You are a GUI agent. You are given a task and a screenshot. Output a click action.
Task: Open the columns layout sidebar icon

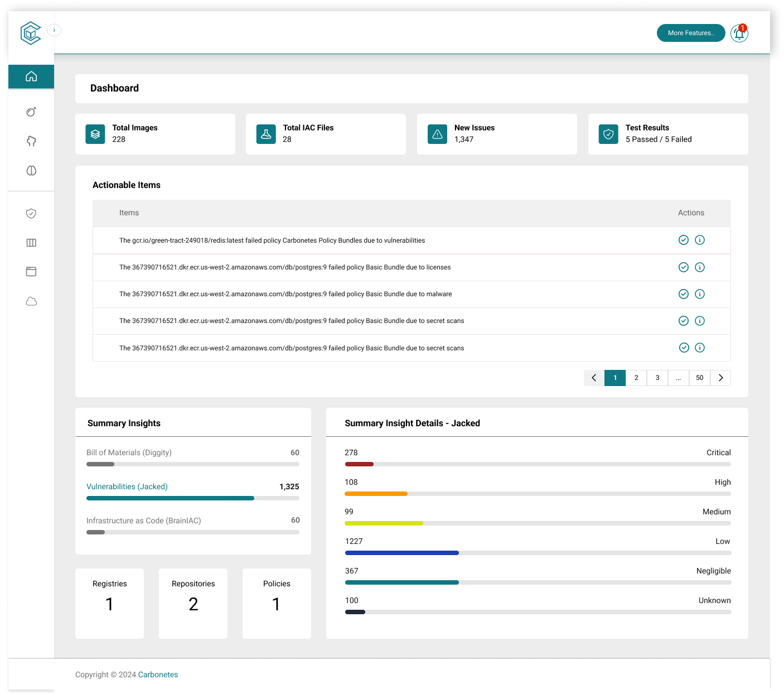click(x=31, y=243)
